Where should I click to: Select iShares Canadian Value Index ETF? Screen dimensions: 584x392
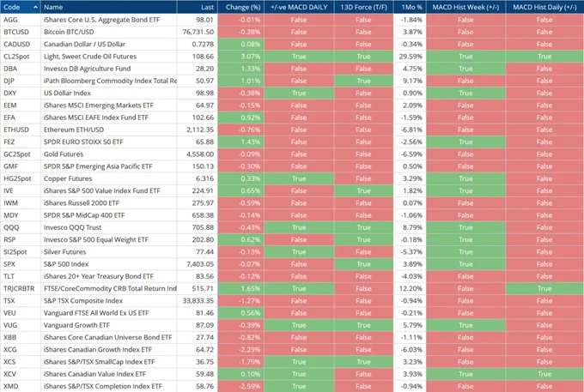(x=95, y=374)
